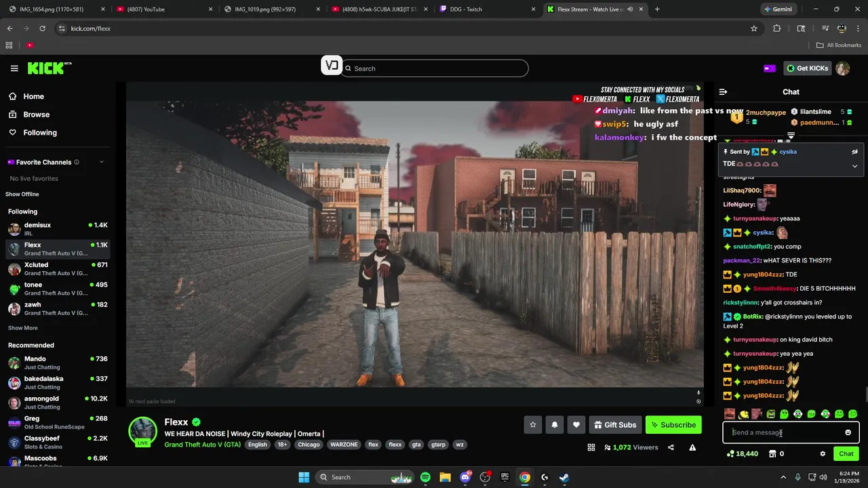Open Xcluted channel in Following list

click(x=57, y=269)
